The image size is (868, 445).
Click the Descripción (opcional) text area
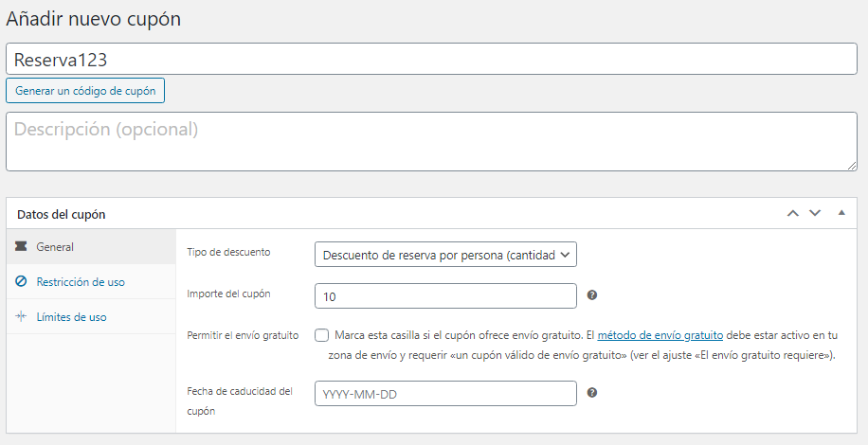pyautogui.click(x=431, y=141)
